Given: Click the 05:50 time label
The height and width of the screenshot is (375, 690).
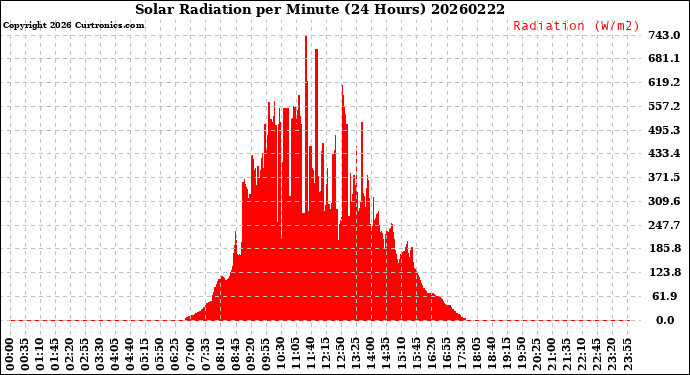Looking at the screenshot, I should pos(161,355).
